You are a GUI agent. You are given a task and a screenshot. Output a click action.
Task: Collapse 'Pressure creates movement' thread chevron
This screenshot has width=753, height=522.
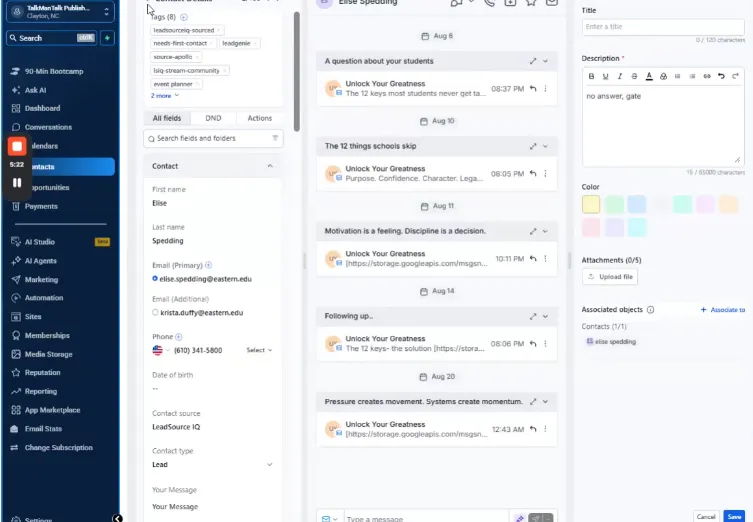click(x=545, y=401)
